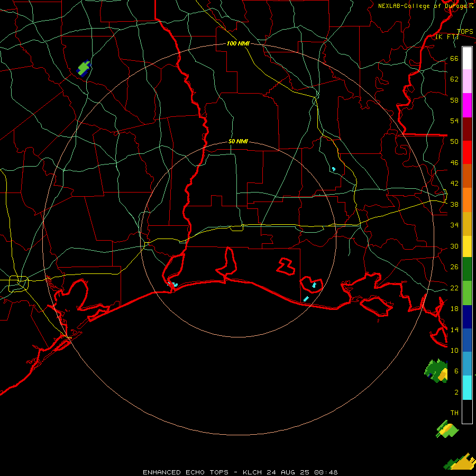Pick the light pink legend swatch
The image size is (476, 476).
[x=467, y=81]
